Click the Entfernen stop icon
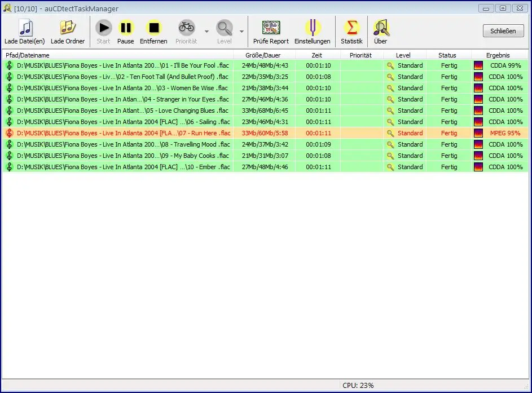The height and width of the screenshot is (393, 532). click(x=153, y=28)
